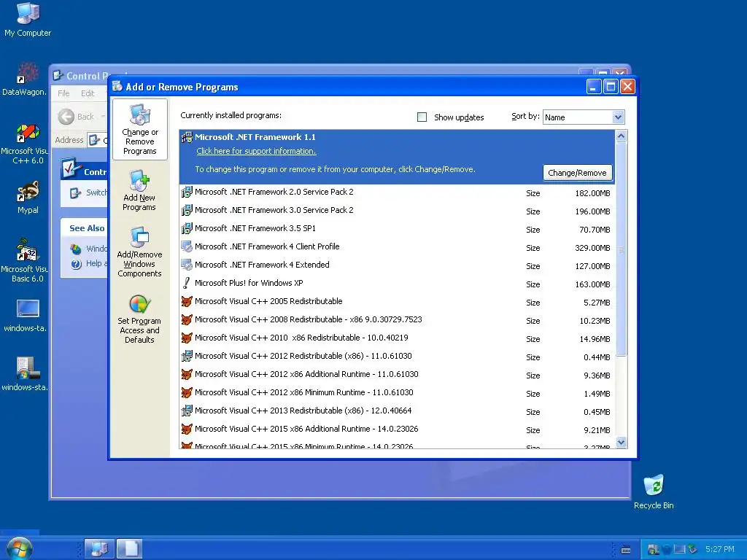
Task: Click icon of Visual C++ 2013 Redistributable (x86)
Action: click(187, 411)
